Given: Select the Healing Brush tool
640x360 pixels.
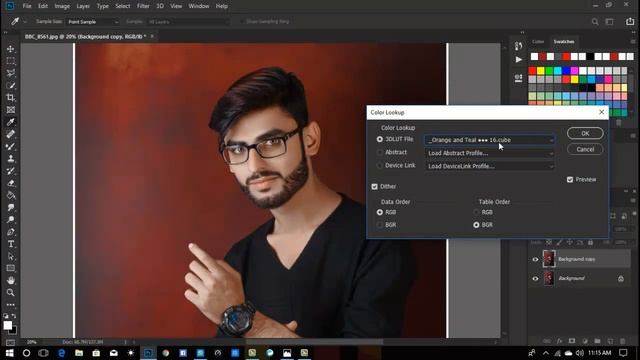Looking at the screenshot, I should pos(11,134).
